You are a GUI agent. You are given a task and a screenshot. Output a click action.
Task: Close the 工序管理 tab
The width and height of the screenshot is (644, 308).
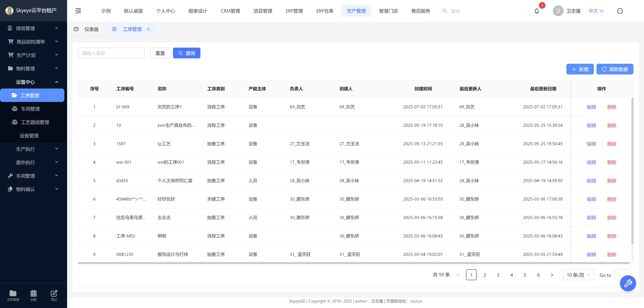pyautogui.click(x=148, y=29)
